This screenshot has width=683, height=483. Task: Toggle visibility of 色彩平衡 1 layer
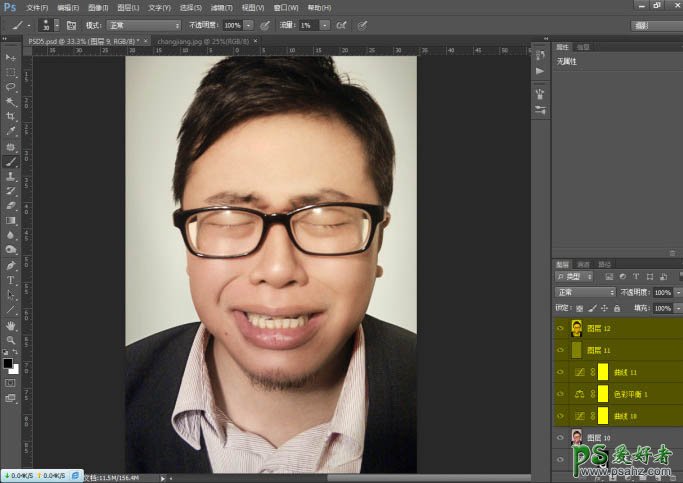tap(559, 393)
